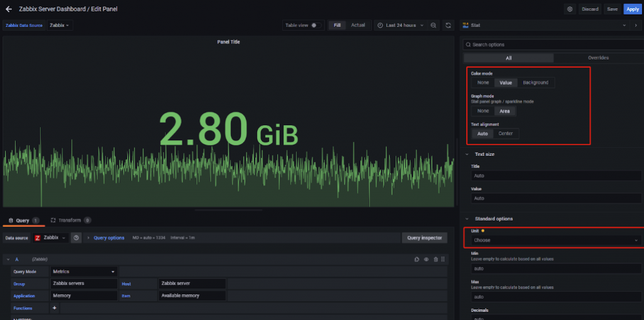Screen dimensions: 644x320
Task: Zoom out the time range
Action: coord(433,26)
